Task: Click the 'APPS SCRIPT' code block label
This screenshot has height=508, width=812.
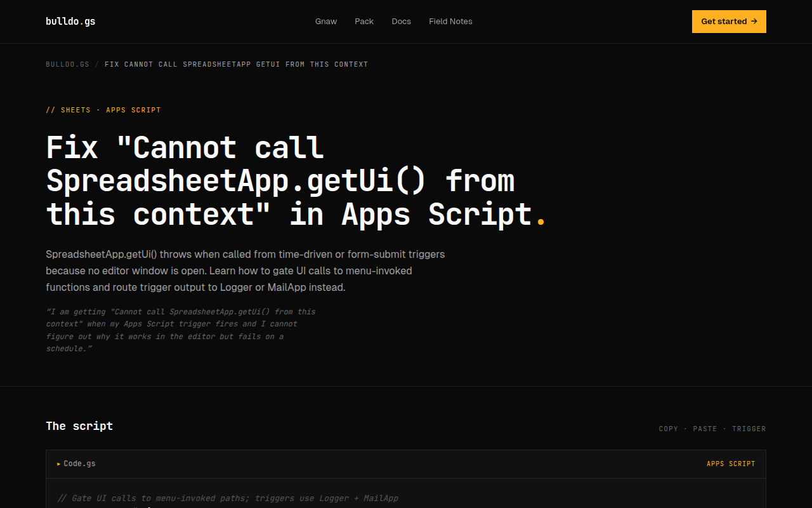Action: point(731,464)
